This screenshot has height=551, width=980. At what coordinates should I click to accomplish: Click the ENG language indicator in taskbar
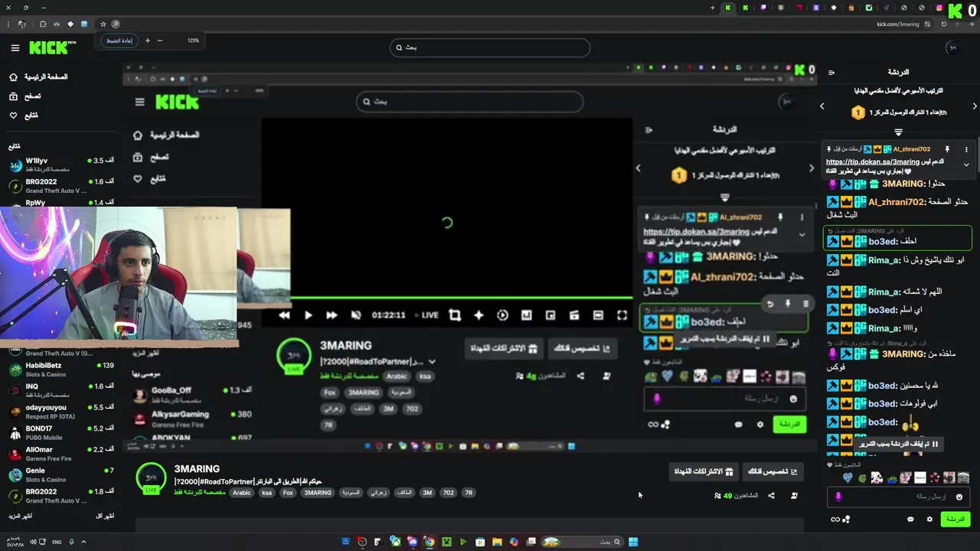pos(57,542)
